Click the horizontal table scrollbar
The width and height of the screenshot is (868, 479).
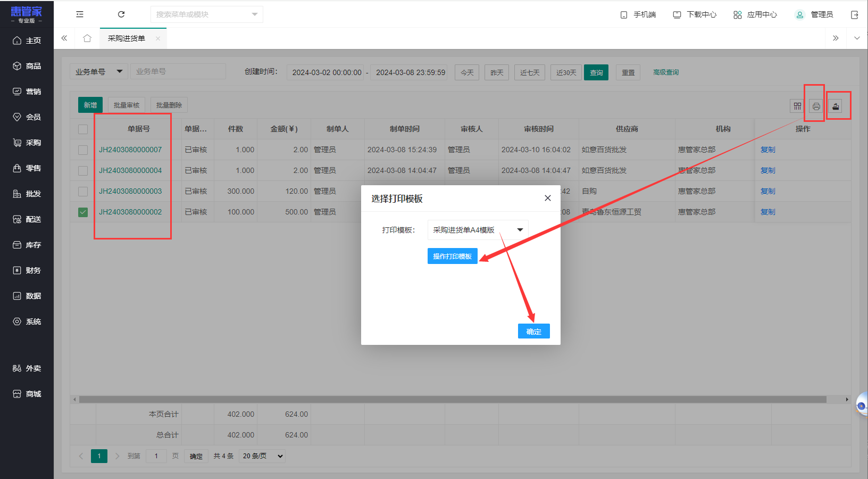pyautogui.click(x=453, y=399)
